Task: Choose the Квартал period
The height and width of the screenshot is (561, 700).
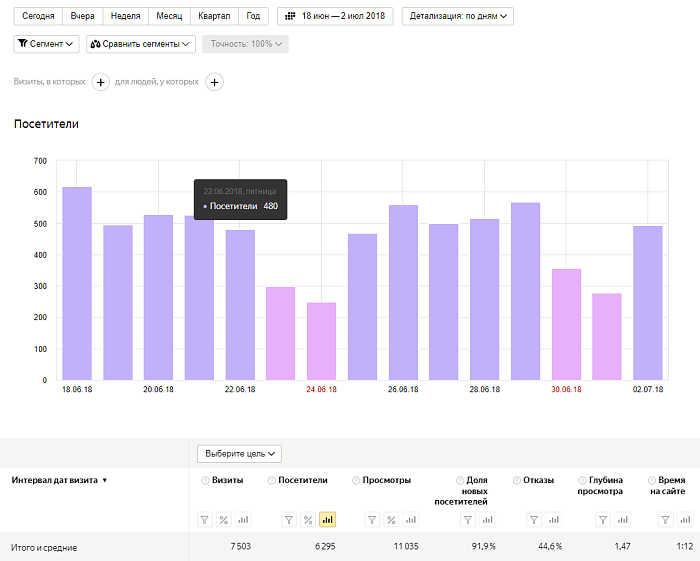Action: tap(214, 16)
